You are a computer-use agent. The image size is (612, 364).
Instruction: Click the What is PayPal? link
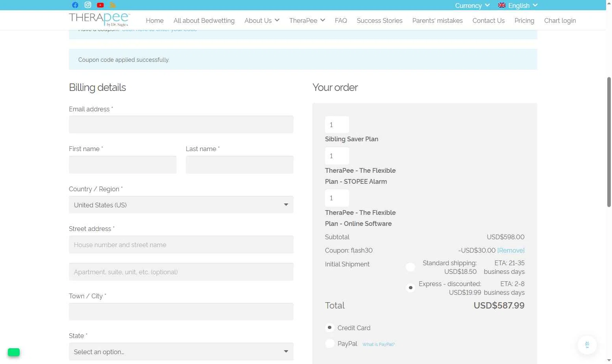[x=378, y=344]
